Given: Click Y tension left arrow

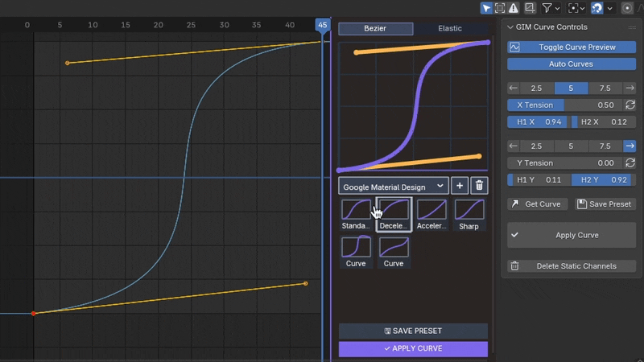Looking at the screenshot, I should click(x=514, y=146).
